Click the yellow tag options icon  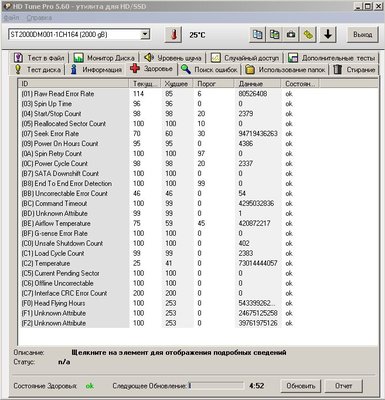tap(308, 35)
